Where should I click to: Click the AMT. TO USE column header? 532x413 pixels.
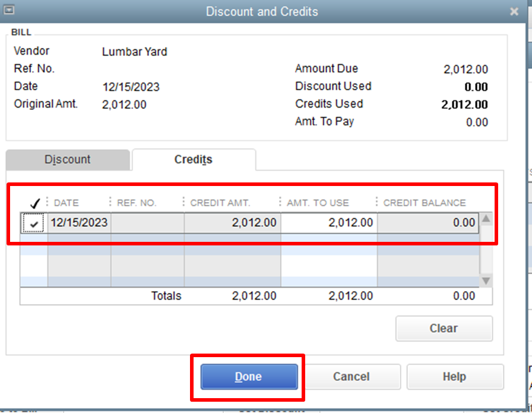point(318,203)
